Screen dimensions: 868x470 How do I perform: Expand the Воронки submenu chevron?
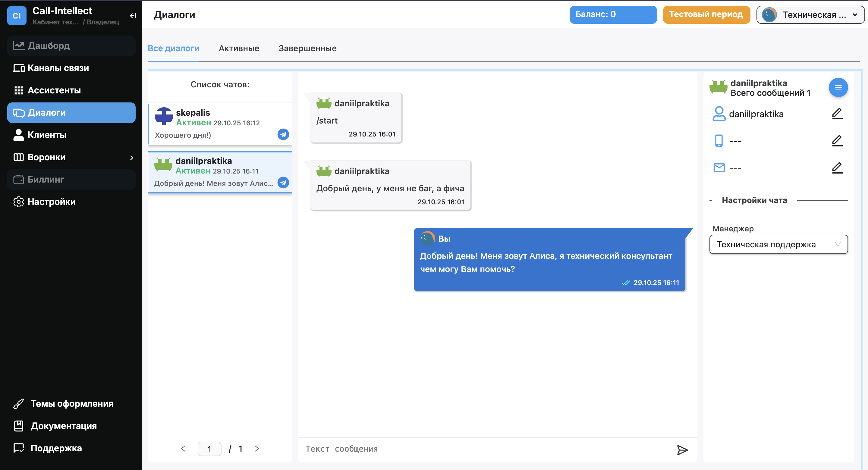tap(132, 157)
